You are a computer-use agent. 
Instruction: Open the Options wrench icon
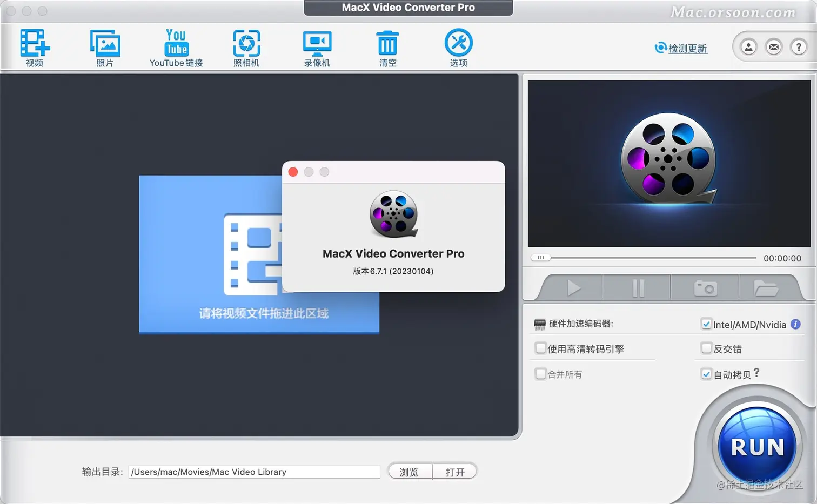[x=458, y=43]
